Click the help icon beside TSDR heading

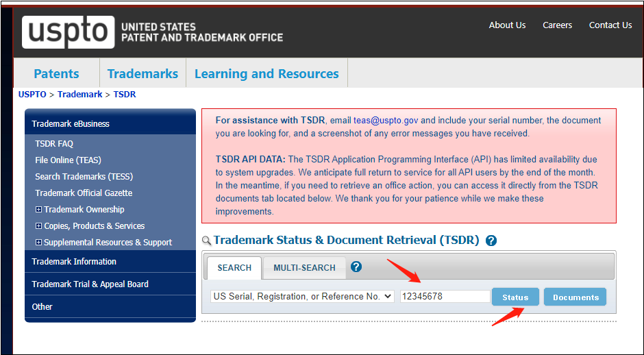(x=491, y=241)
